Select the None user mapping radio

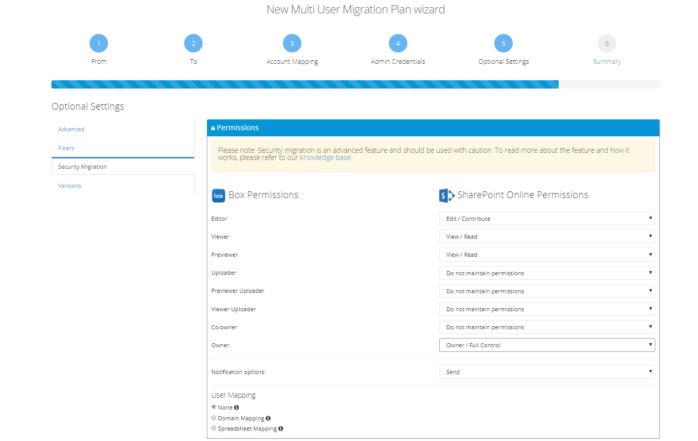coord(214,407)
